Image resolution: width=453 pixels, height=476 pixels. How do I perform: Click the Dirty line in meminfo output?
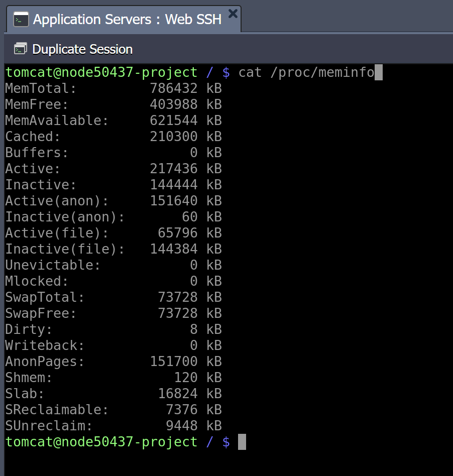pyautogui.click(x=114, y=329)
